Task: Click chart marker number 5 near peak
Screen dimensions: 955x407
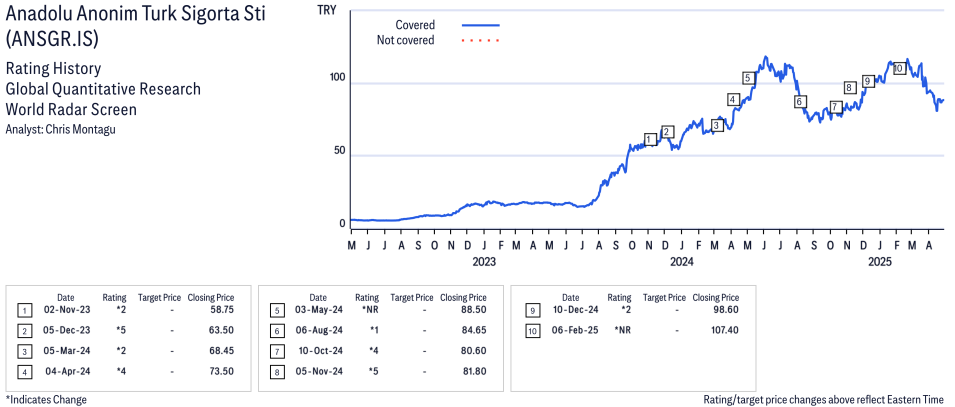Action: click(749, 78)
